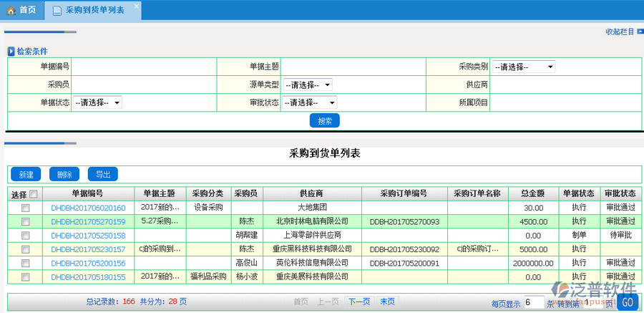Go to next page via 下一页

click(358, 302)
